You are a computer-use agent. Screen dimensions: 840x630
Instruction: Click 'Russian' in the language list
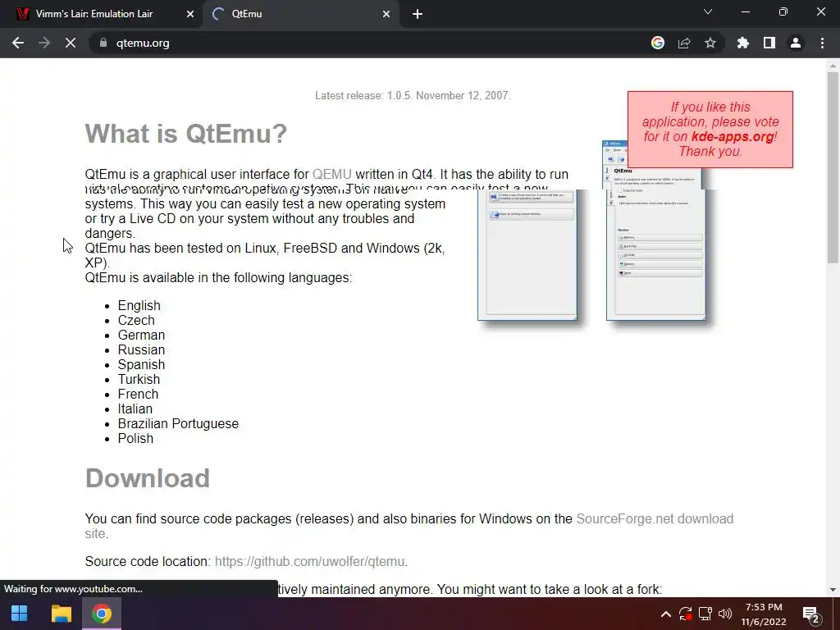(141, 349)
